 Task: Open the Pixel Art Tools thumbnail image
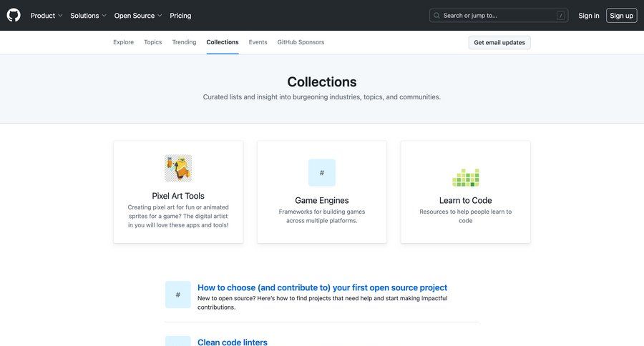point(178,168)
